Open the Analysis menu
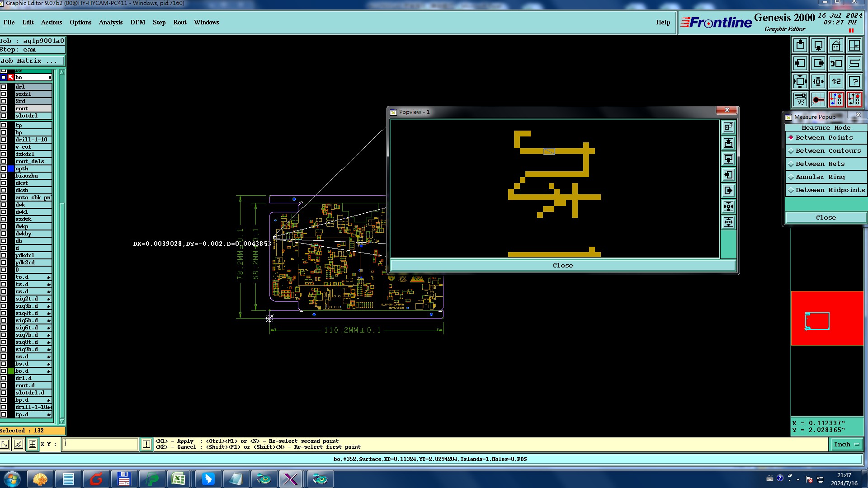868x488 pixels. point(110,22)
